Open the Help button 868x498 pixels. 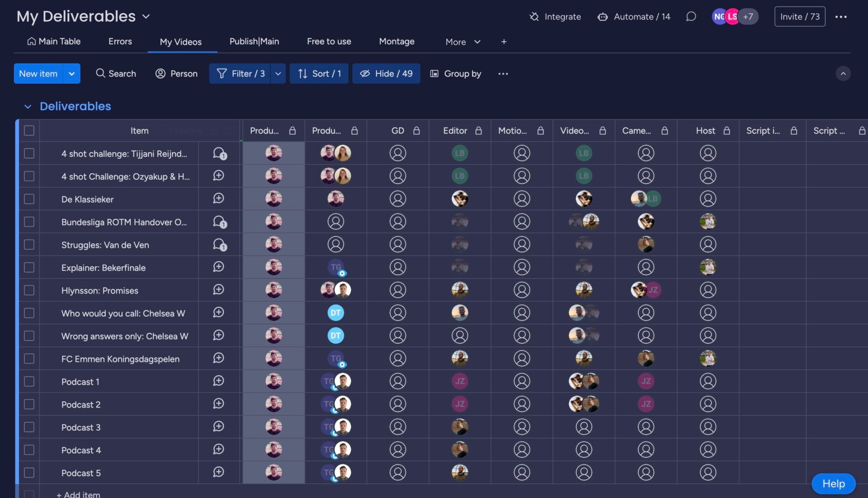pos(834,484)
